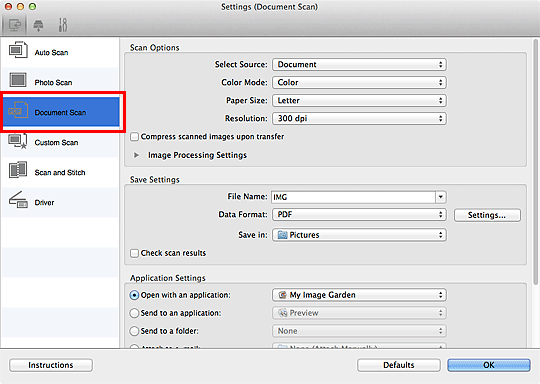Image resolution: width=540 pixels, height=384 pixels.
Task: Click the Instructions button
Action: [x=51, y=365]
